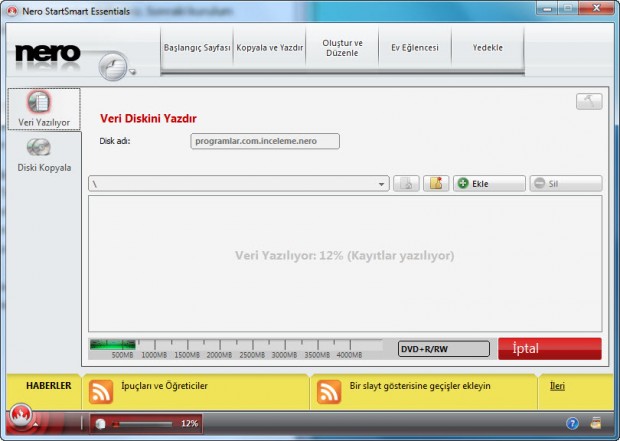The image size is (620, 441).
Task: Click the DVD+R/RW disc type box
Action: [x=444, y=349]
